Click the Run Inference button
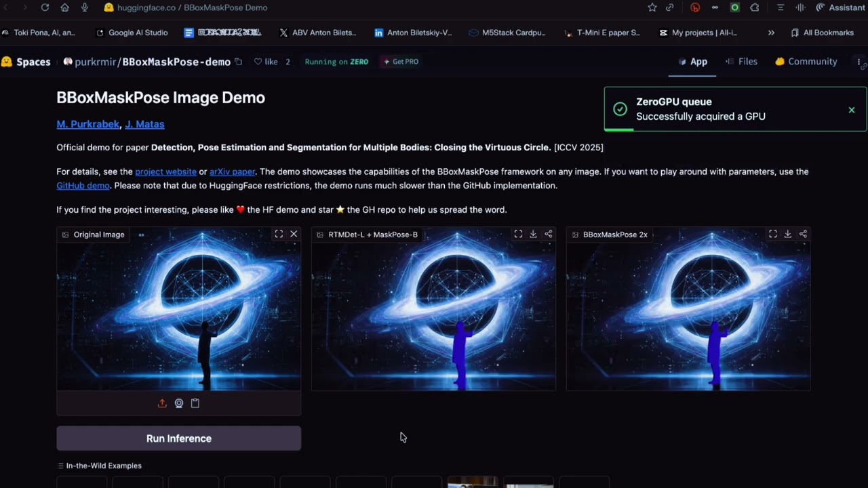The width and height of the screenshot is (868, 488). coord(179,439)
